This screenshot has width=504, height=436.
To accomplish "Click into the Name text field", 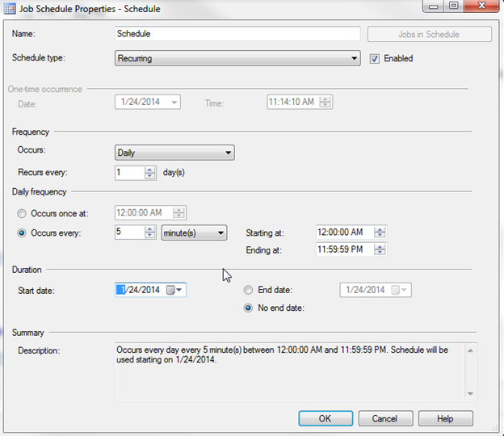I will coord(237,34).
